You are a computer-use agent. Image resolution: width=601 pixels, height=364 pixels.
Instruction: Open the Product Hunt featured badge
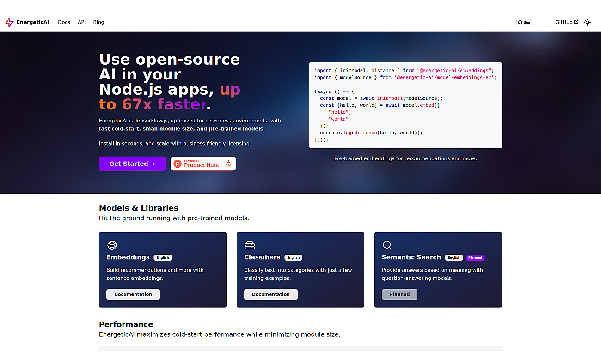click(x=203, y=164)
